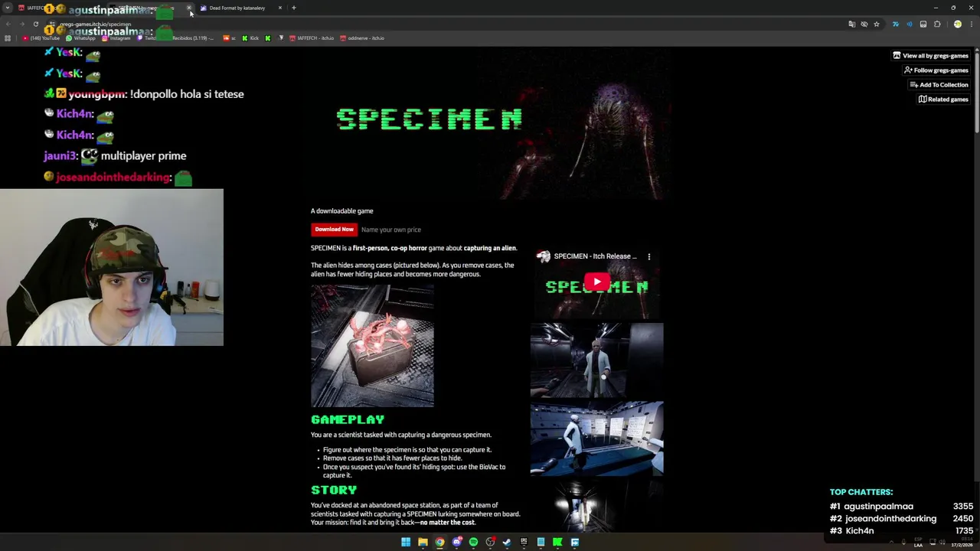Play the SPECIMEN Itch Release YouTube video
Image resolution: width=980 pixels, height=551 pixels.
coord(597,282)
